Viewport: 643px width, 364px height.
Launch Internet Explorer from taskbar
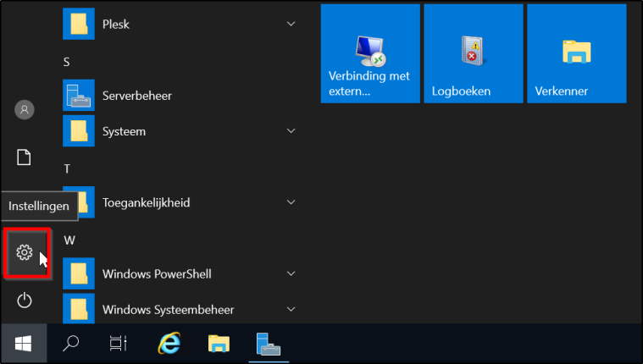pyautogui.click(x=169, y=343)
